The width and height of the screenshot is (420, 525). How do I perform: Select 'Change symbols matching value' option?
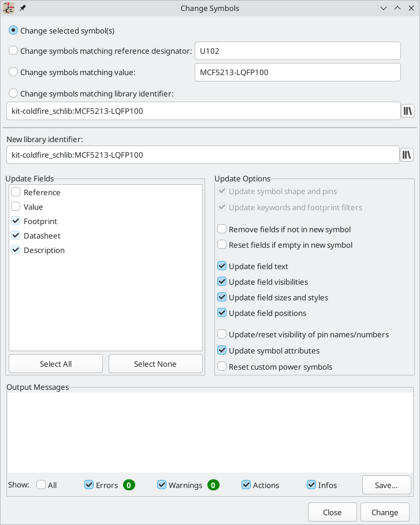(13, 72)
